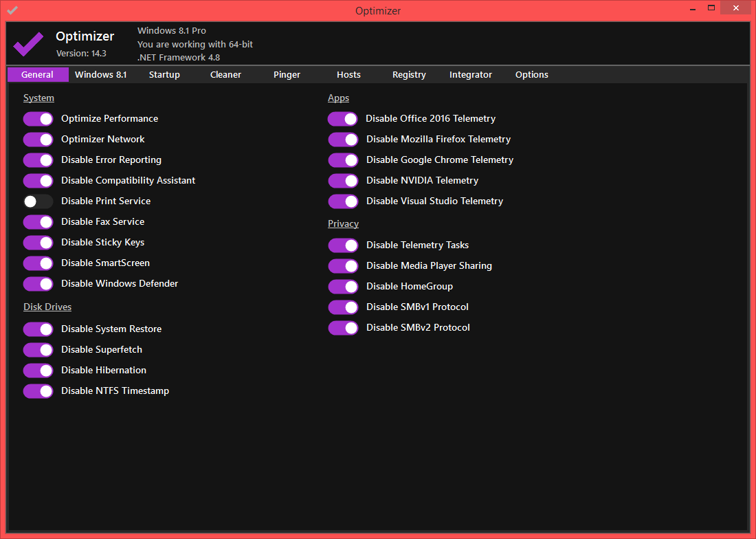The width and height of the screenshot is (756, 539).
Task: Switch off Disable SmartScreen toggle
Action: point(38,263)
